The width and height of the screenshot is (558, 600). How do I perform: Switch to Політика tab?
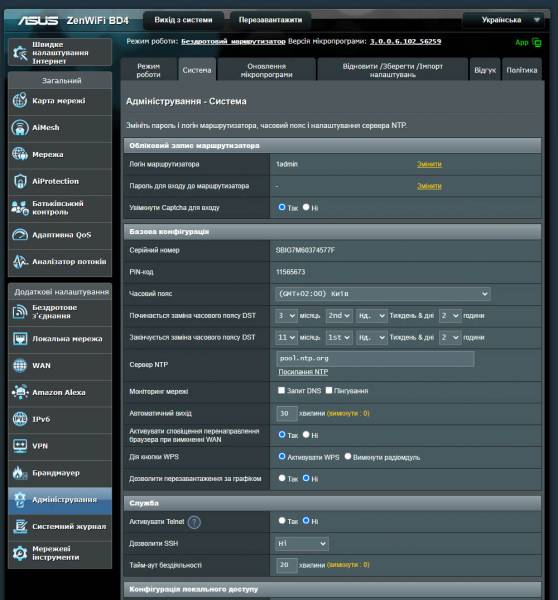tap(522, 70)
